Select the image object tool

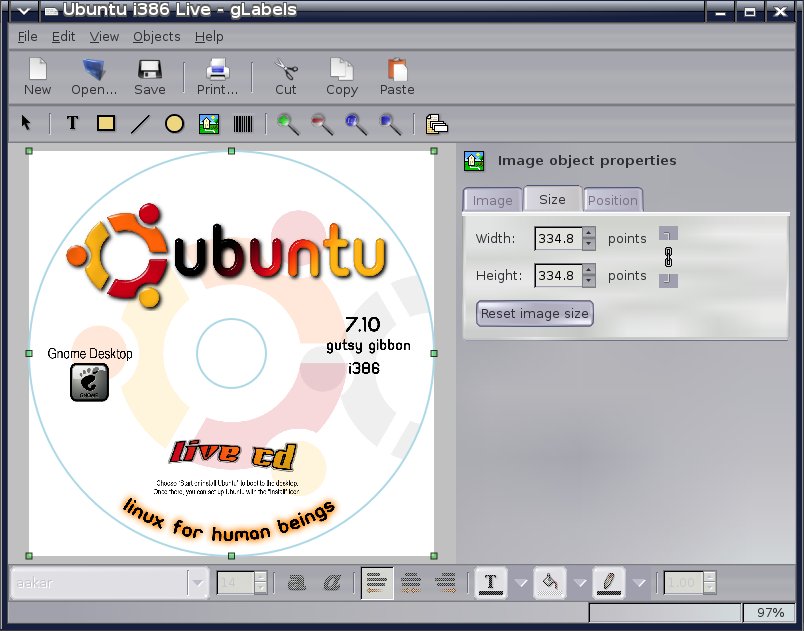coord(209,124)
